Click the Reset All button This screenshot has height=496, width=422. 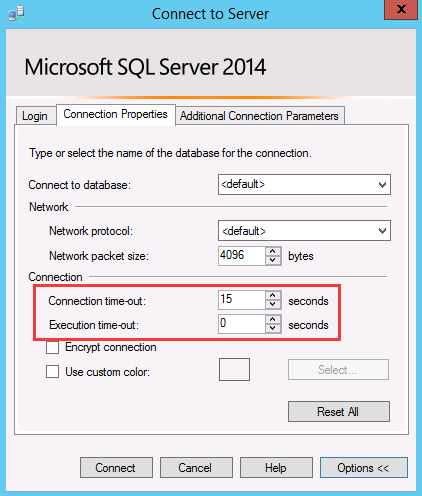click(339, 412)
